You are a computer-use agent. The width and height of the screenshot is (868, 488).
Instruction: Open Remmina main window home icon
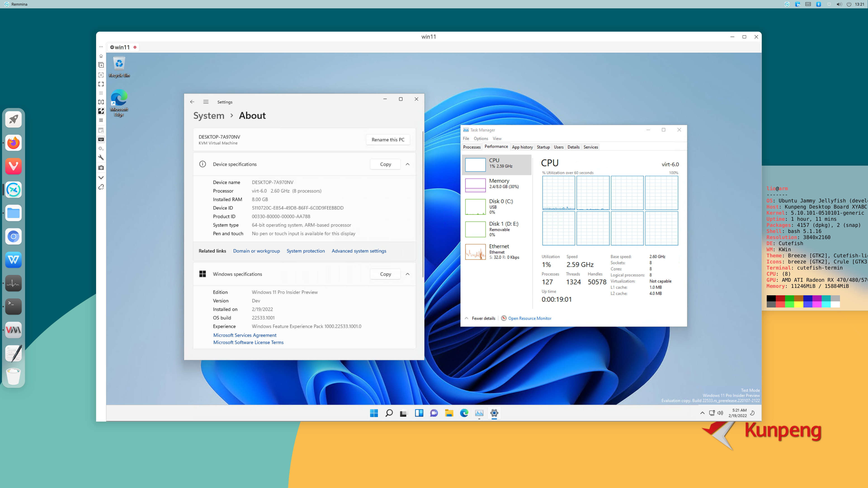click(101, 56)
